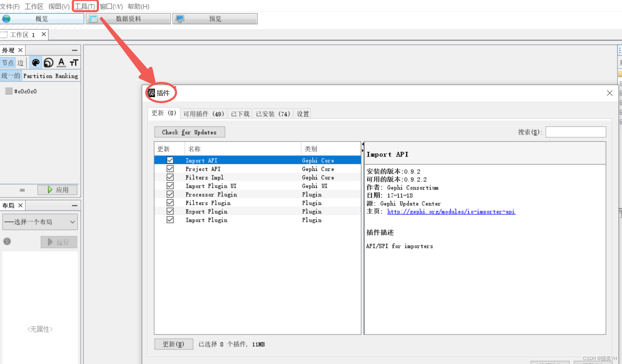Select the 设置 tab in plugins dialog

coord(303,114)
